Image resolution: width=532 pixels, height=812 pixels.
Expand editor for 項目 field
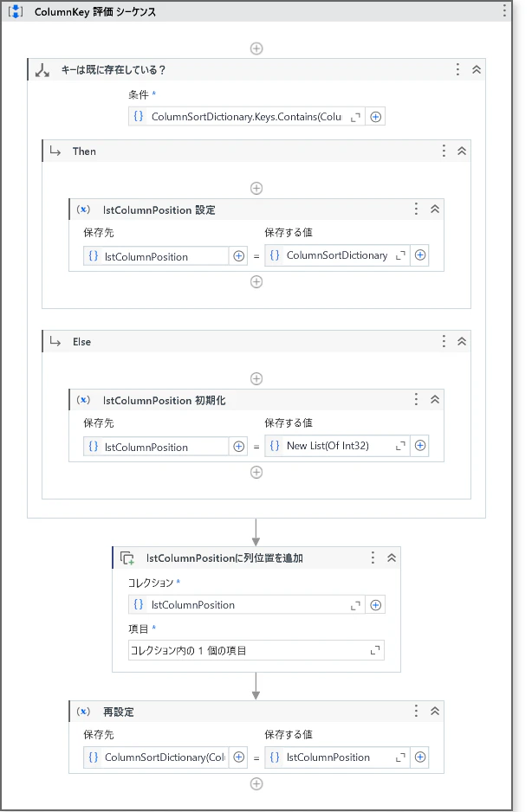[x=375, y=650]
